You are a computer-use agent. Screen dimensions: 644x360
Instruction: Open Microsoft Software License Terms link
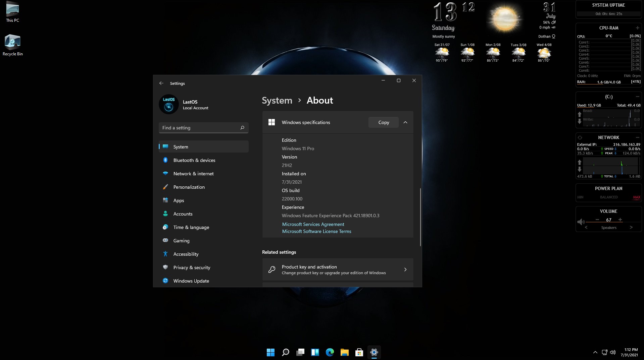(316, 231)
